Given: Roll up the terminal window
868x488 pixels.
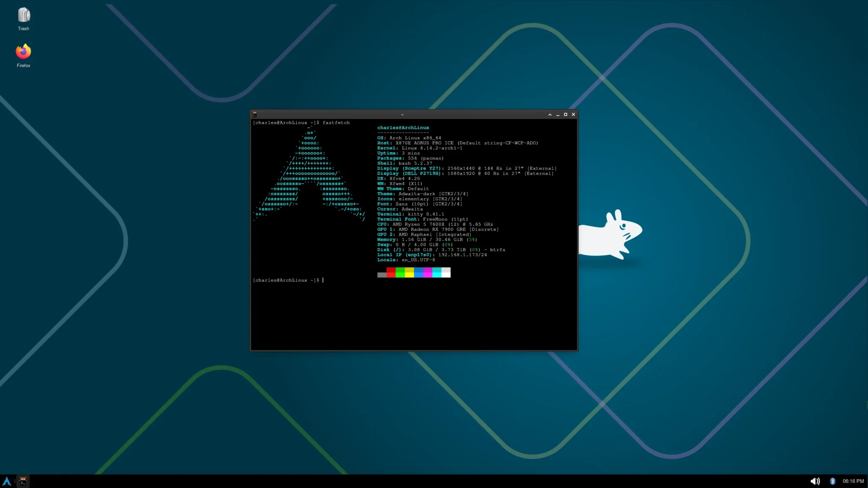Looking at the screenshot, I should click(550, 114).
